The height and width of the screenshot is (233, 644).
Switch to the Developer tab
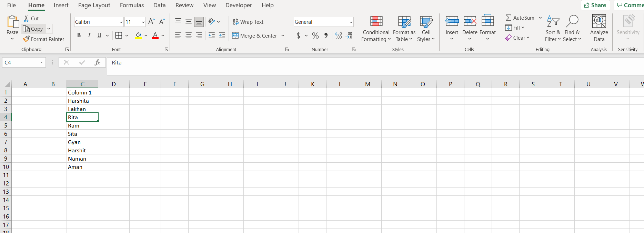239,5
